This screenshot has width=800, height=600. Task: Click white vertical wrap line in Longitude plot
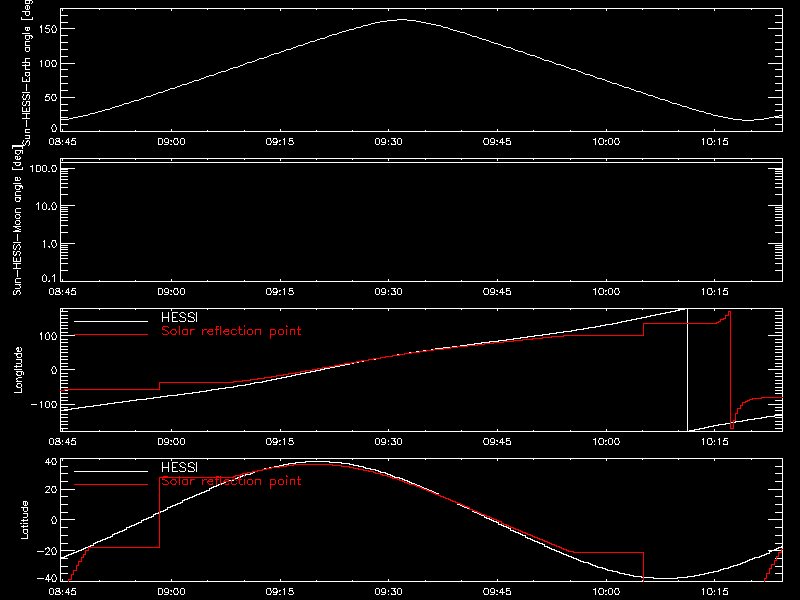click(687, 370)
